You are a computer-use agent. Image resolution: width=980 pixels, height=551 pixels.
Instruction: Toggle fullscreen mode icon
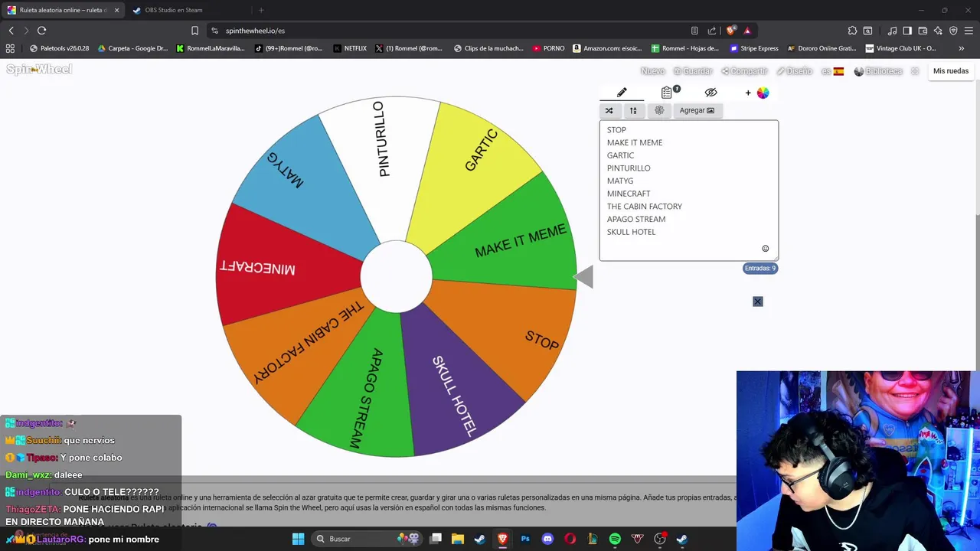click(915, 71)
